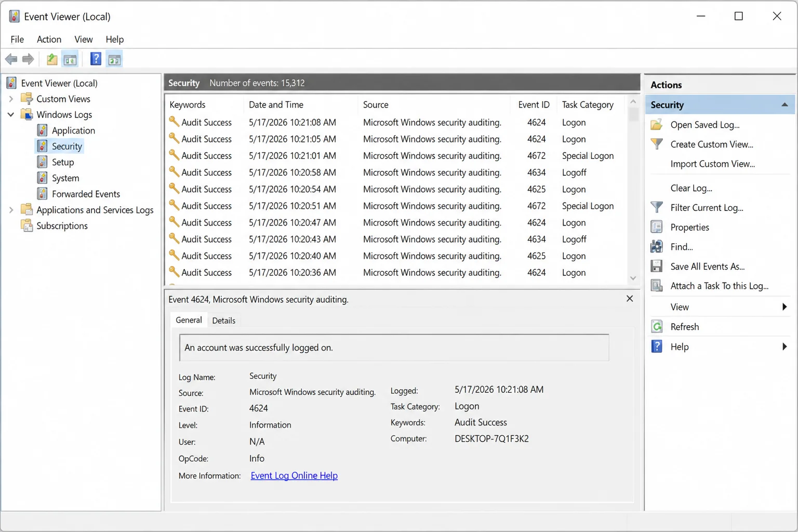
Task: Open the File menu
Action: pos(17,39)
